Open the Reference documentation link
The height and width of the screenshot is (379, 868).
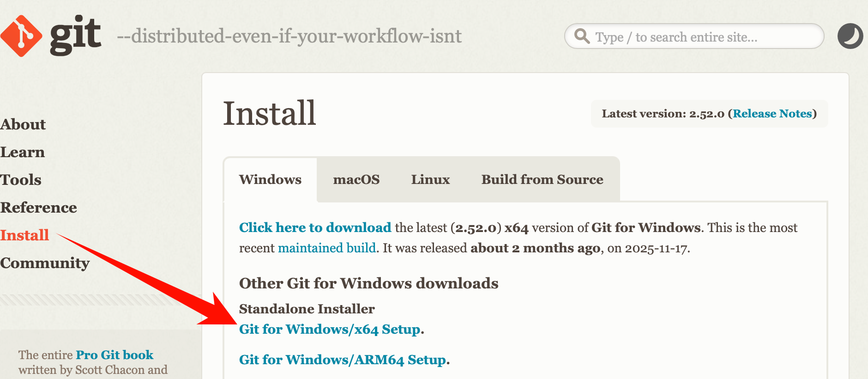(39, 208)
